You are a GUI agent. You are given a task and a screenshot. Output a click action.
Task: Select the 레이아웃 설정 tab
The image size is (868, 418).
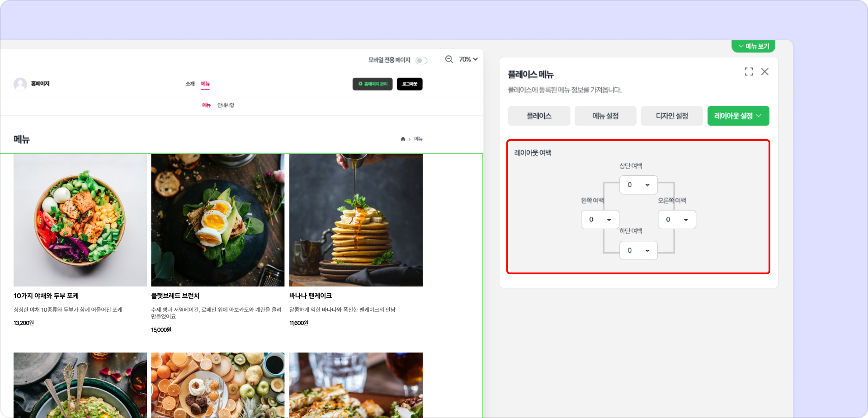pos(738,116)
